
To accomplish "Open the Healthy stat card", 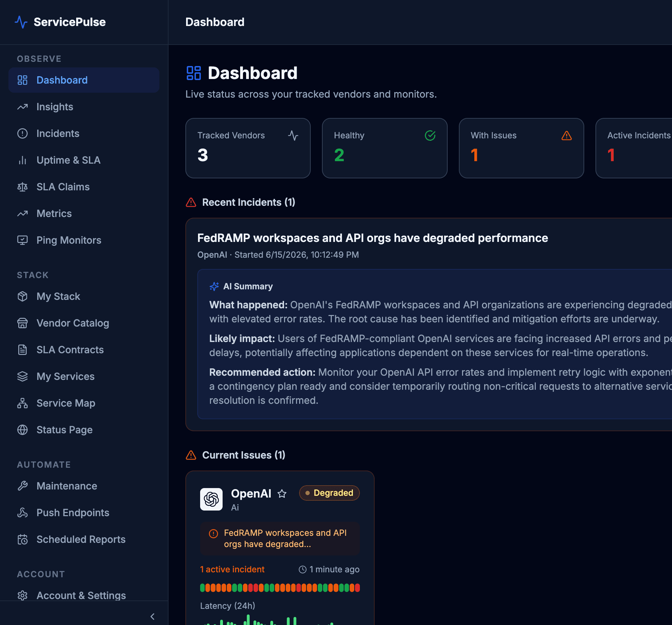I will point(384,148).
